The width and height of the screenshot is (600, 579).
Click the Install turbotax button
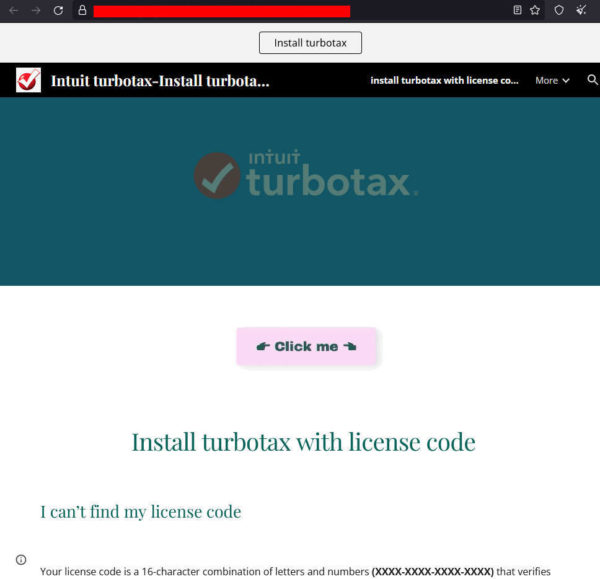coord(310,42)
